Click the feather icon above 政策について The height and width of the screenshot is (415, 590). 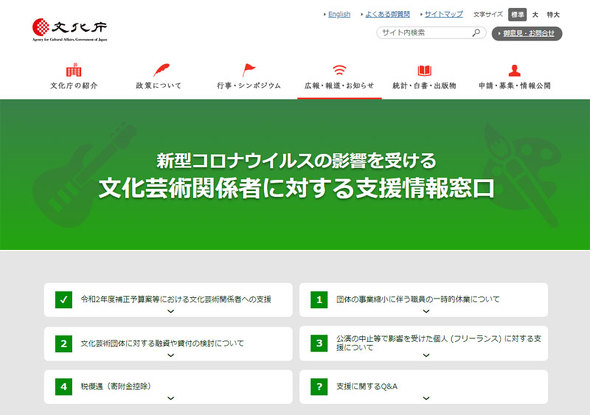tap(161, 70)
